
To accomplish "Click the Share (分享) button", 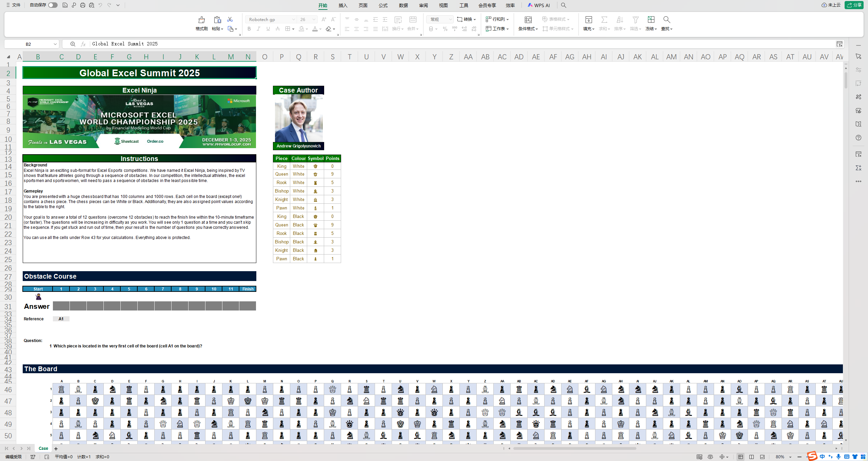I will coord(854,5).
